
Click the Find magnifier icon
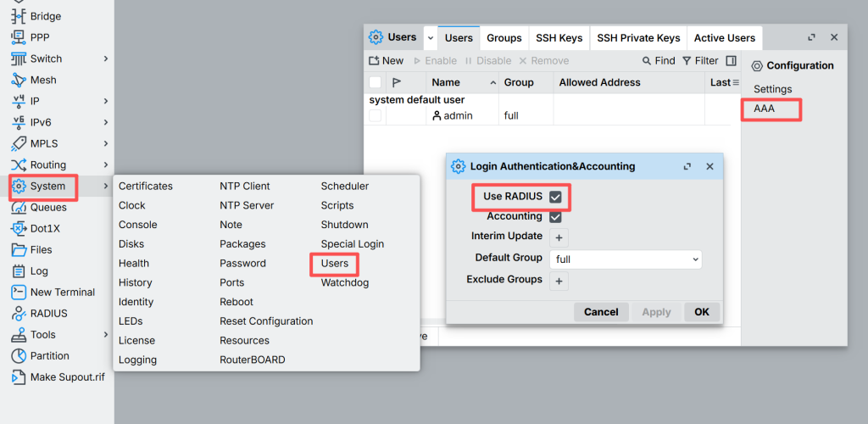coord(648,61)
